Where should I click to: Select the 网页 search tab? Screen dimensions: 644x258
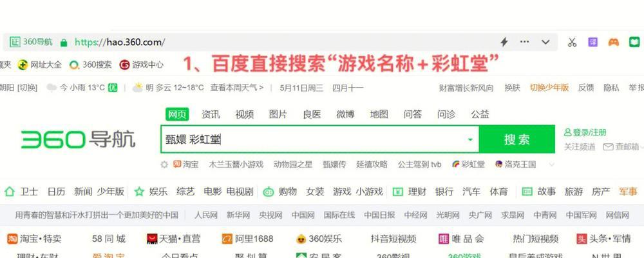pyautogui.click(x=177, y=114)
